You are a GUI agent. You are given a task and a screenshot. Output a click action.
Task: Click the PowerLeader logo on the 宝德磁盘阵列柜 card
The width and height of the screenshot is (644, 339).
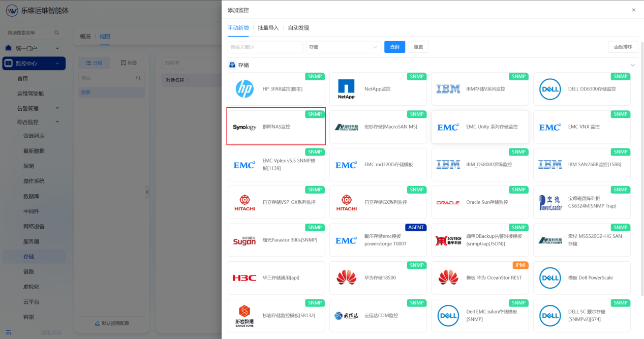(x=550, y=202)
